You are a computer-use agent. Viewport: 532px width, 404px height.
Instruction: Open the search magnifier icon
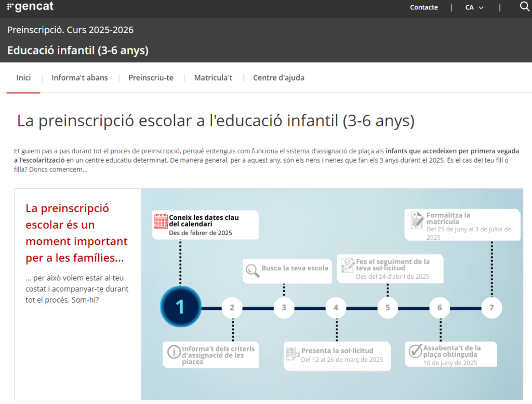(524, 7)
